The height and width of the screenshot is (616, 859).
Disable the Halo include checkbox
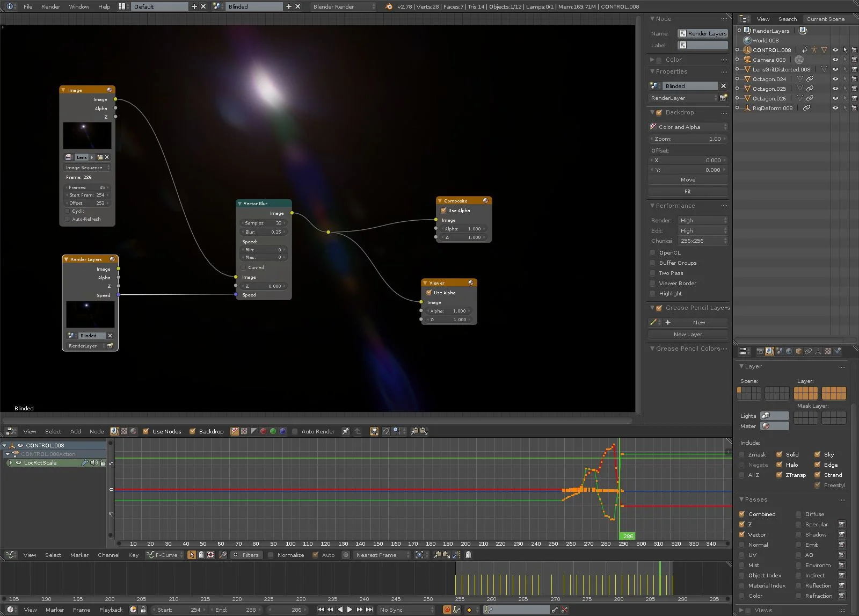pyautogui.click(x=779, y=465)
